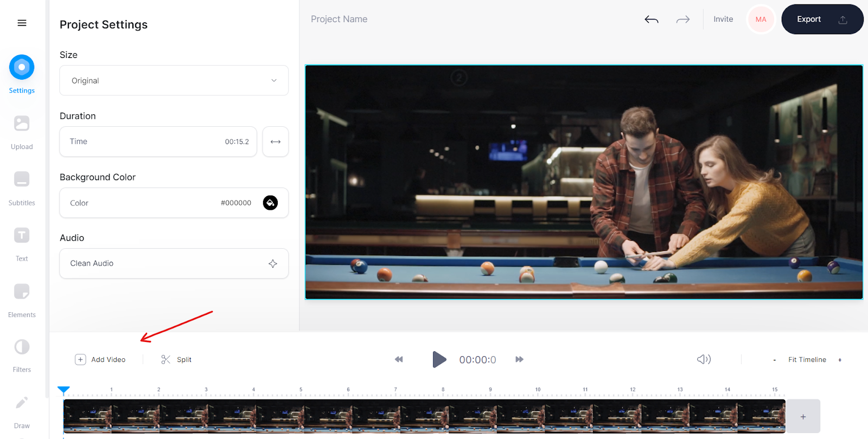This screenshot has height=439, width=868.
Task: Click the timeline ruler at 8 seconds
Action: 443,390
